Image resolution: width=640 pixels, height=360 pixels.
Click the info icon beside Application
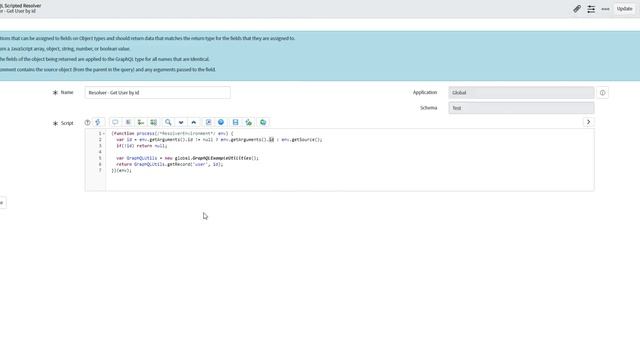(x=602, y=93)
